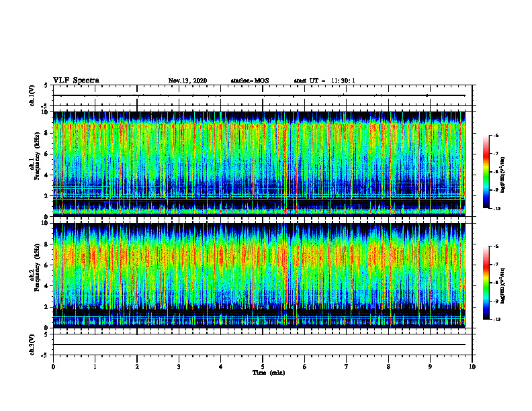This screenshot has height=411, width=532.
Task: Click the ch.1 voltage waveform trace
Action: pyautogui.click(x=259, y=95)
